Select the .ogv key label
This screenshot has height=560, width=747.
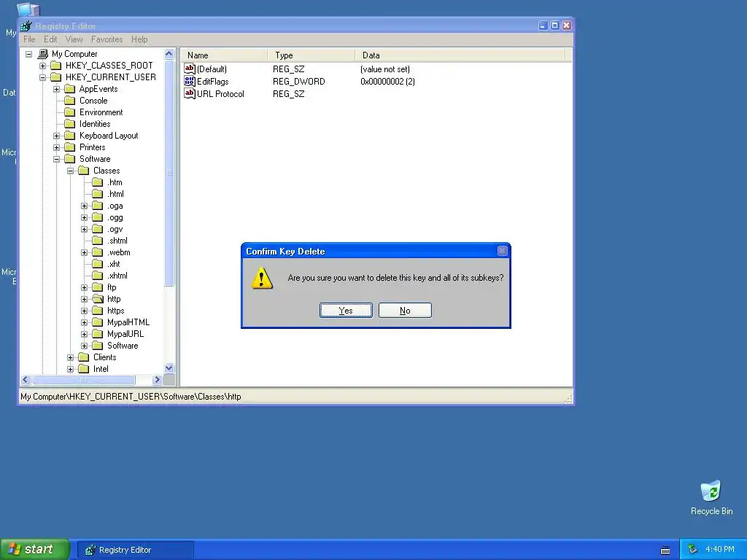pos(115,229)
